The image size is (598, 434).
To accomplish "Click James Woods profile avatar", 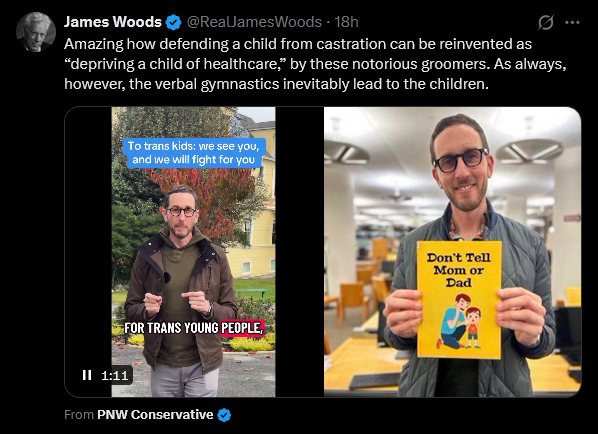I will pos(36,32).
